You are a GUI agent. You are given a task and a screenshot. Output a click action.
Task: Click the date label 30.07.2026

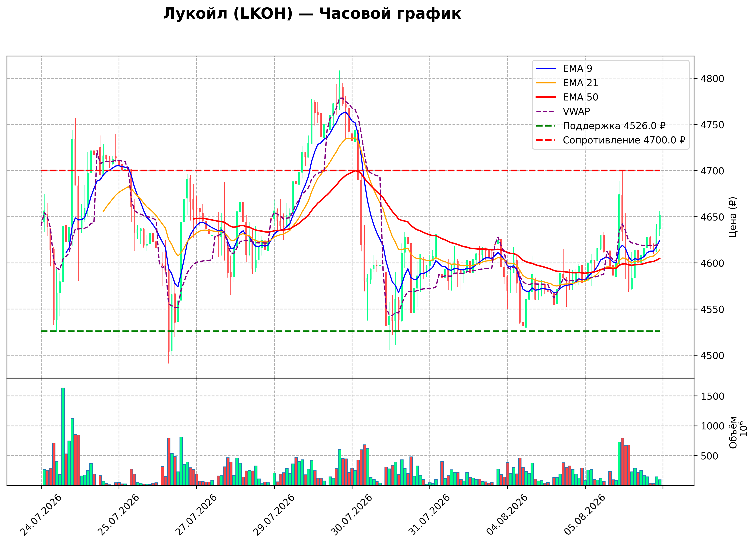point(352,515)
